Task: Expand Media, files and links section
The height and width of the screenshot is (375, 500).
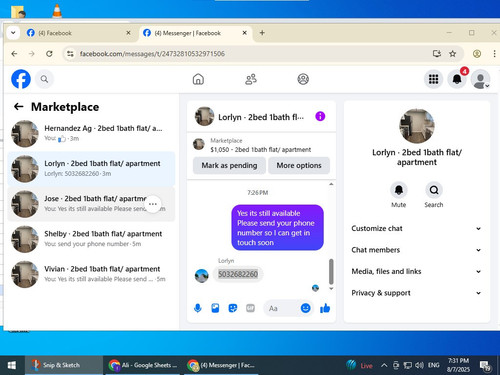Action: (x=417, y=271)
